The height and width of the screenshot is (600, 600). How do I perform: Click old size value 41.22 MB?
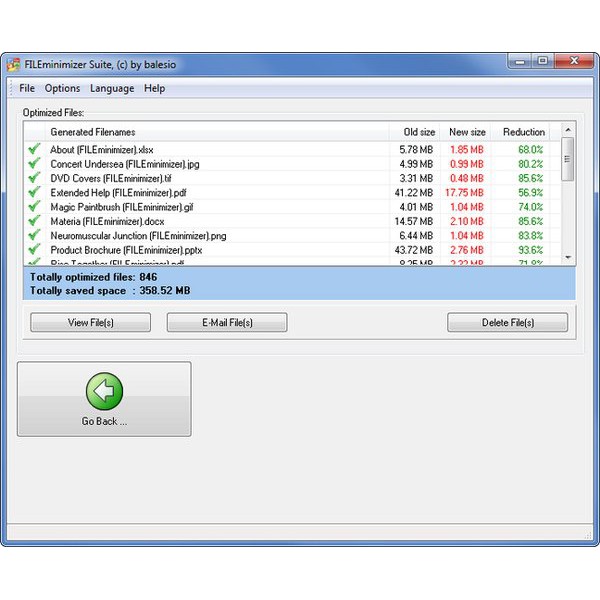(x=414, y=193)
